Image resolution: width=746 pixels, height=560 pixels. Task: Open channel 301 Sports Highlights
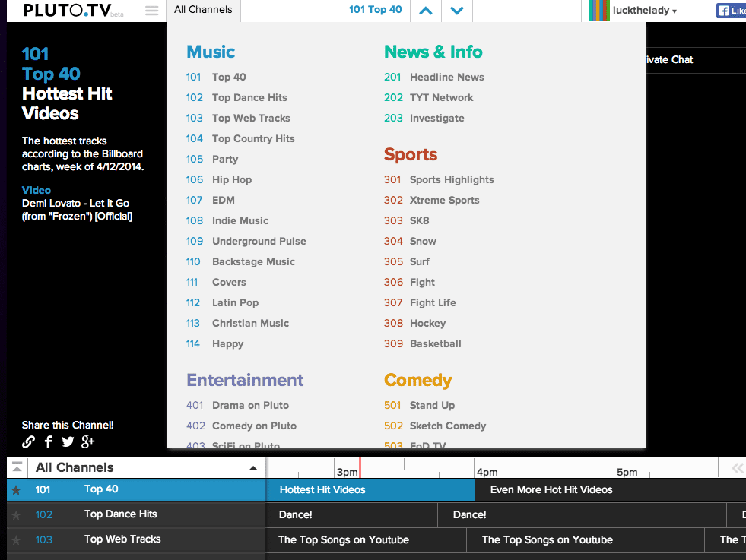pyautogui.click(x=439, y=179)
